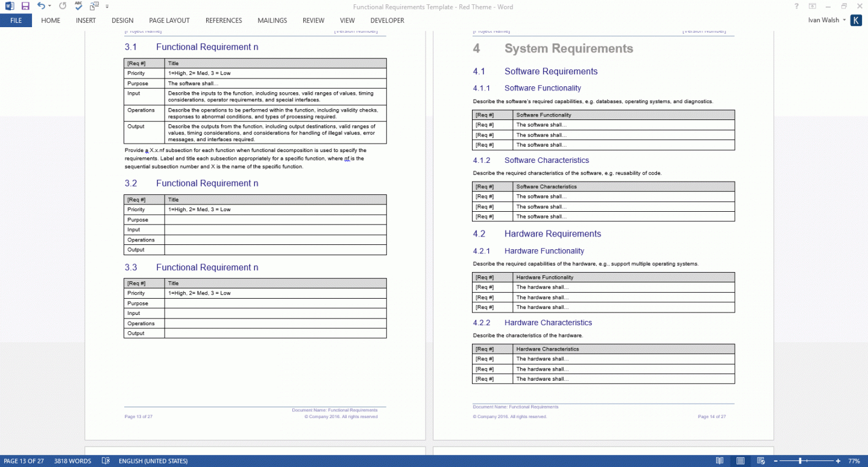868x467 pixels.
Task: Open Customize Quick Access Toolbar dropdown
Action: [107, 6]
